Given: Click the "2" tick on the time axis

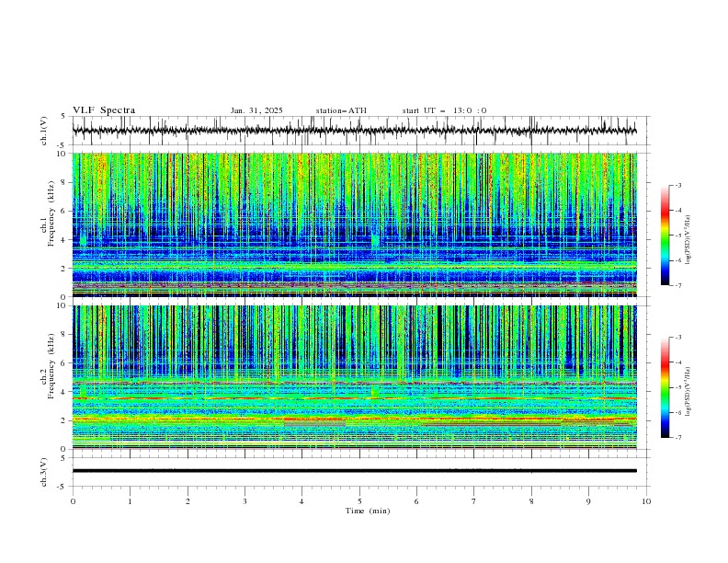Looking at the screenshot, I should 188,501.
